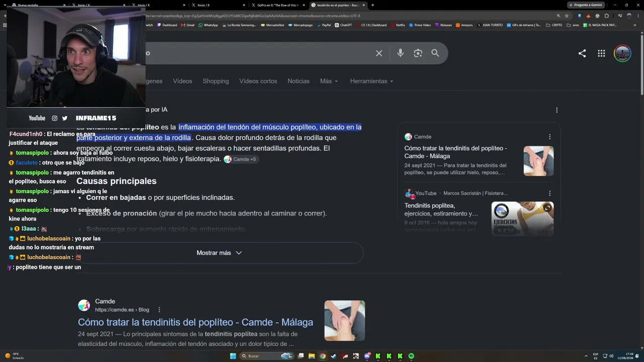644x362 pixels.
Task: Switch to the Noticias results tab
Action: click(298, 81)
